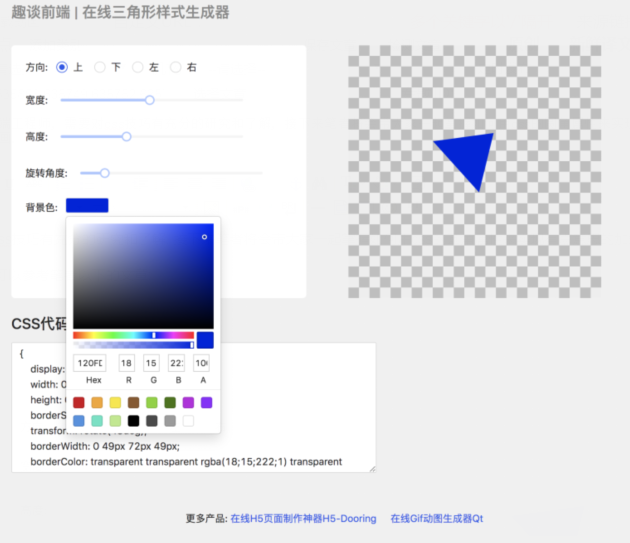The image size is (630, 543).
Task: Choose the 左 (left) direction option
Action: (x=137, y=67)
